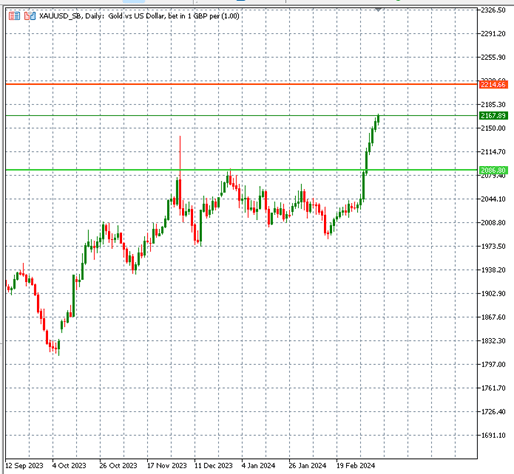The image size is (514, 474).
Task: Click the 4 Oct 2023 date label
Action: click(x=69, y=465)
